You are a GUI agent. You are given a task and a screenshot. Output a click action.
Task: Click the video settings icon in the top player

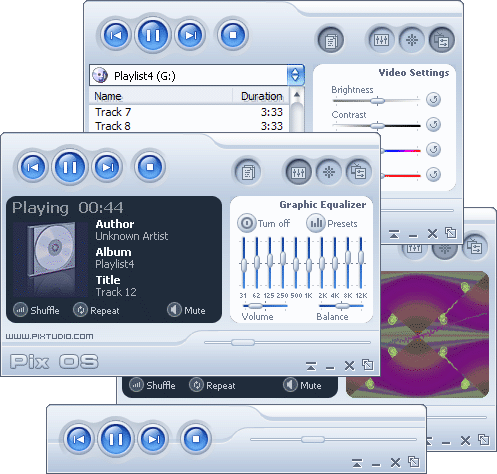[x=442, y=40]
